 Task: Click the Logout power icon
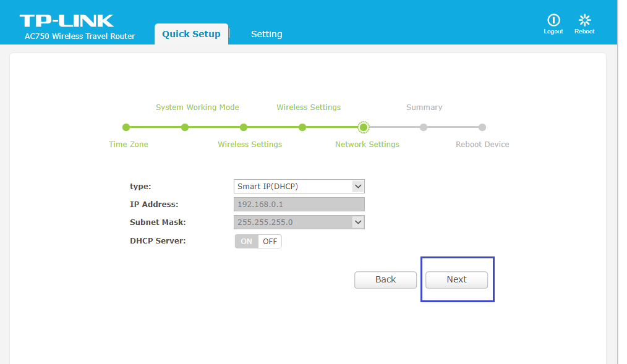[553, 20]
